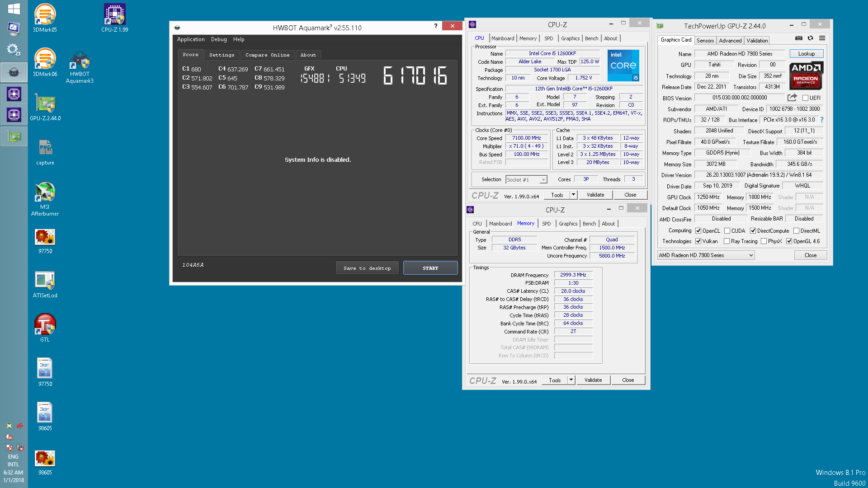
Task: Toggle the OpenGL 4.6 checkbox
Action: click(789, 241)
